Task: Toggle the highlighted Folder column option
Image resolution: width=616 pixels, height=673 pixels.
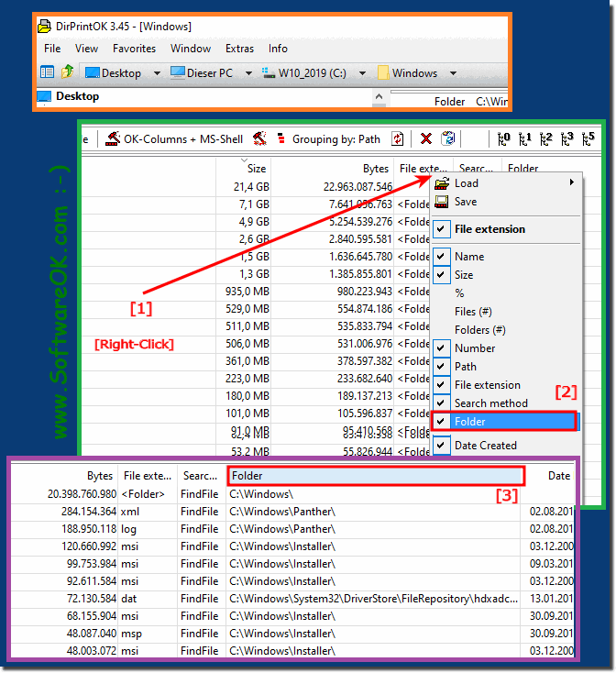Action: (x=504, y=422)
